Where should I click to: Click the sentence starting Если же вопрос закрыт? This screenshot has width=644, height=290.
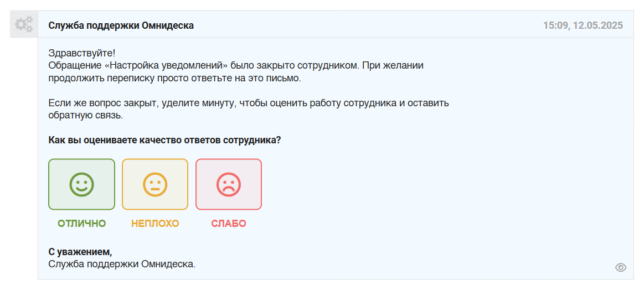point(248,103)
